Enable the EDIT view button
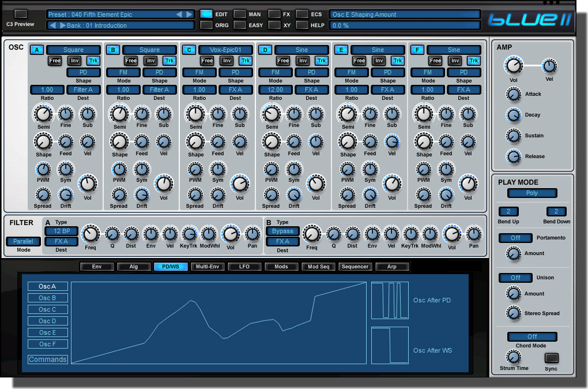The width and height of the screenshot is (588, 389). tap(206, 14)
